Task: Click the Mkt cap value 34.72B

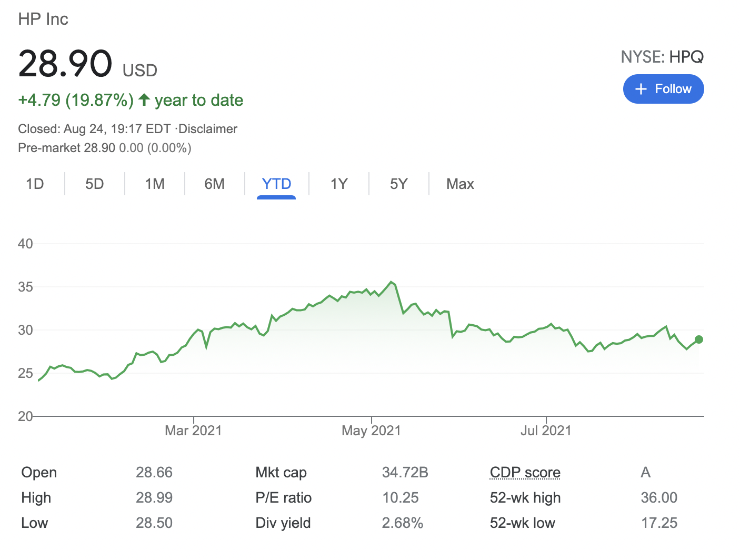Action: pyautogui.click(x=405, y=473)
